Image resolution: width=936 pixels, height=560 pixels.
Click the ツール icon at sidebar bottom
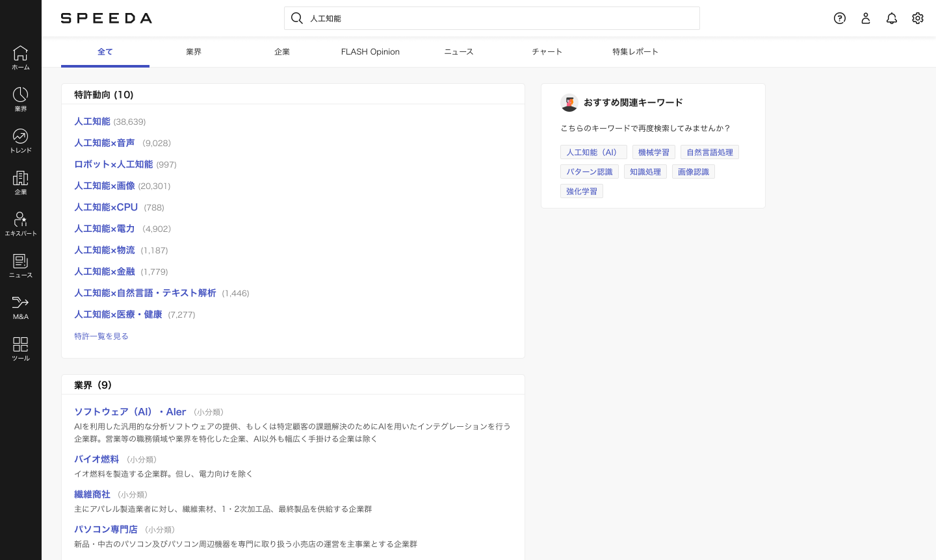coord(21,349)
